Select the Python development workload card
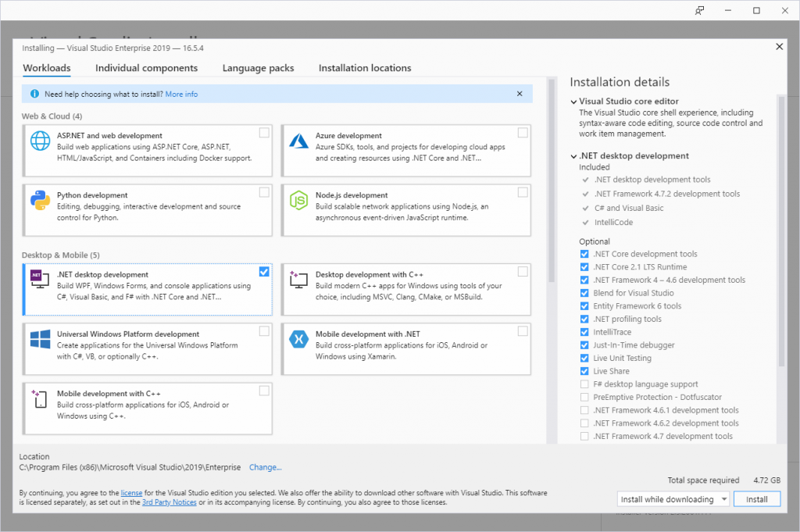The width and height of the screenshot is (800, 532). 148,210
